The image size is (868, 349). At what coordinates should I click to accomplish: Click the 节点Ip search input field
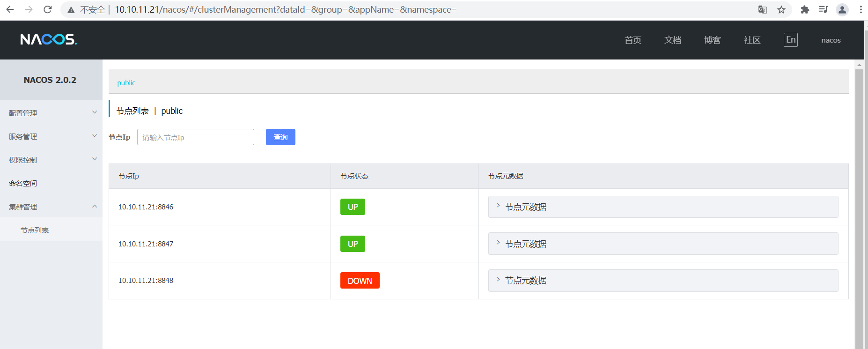click(x=196, y=137)
